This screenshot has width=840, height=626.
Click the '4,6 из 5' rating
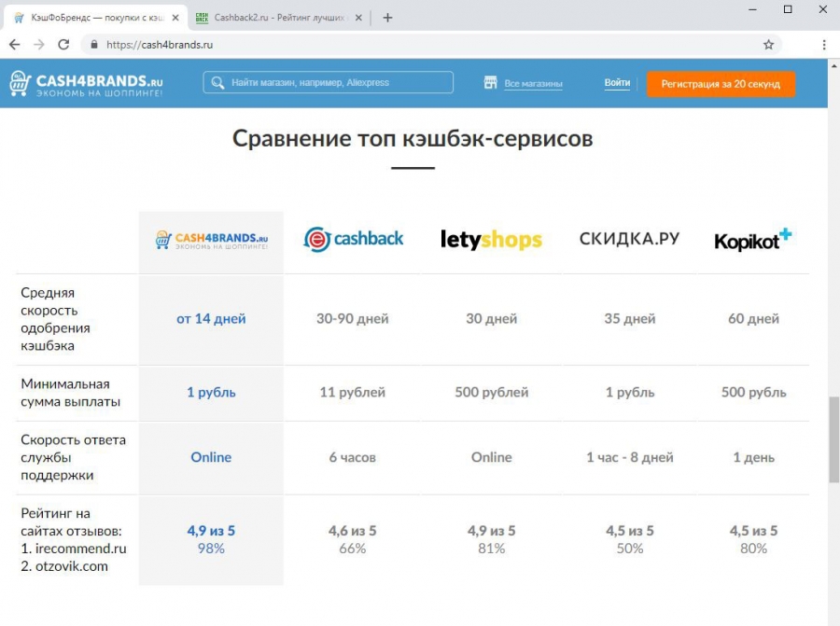click(x=353, y=531)
